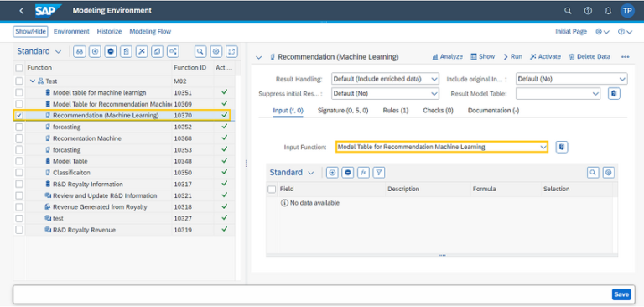644x307 pixels.
Task: Click the document upload icon in left toolbar
Action: [x=127, y=51]
